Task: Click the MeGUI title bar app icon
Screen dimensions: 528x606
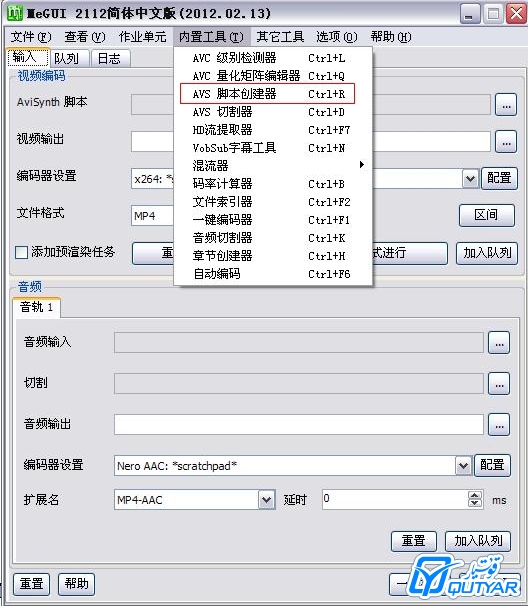Action: pyautogui.click(x=15, y=13)
